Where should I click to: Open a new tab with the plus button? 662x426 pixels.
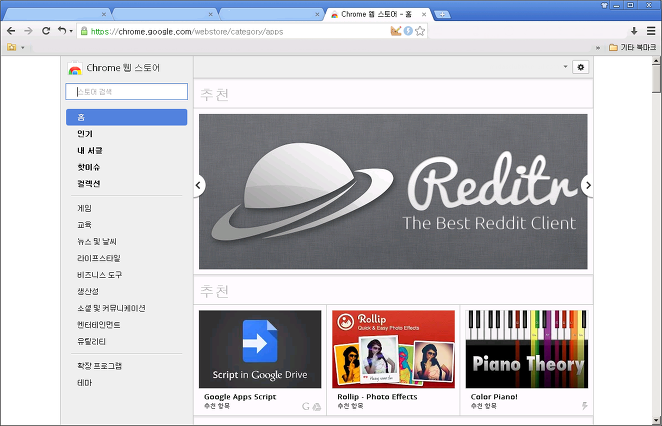[x=442, y=14]
